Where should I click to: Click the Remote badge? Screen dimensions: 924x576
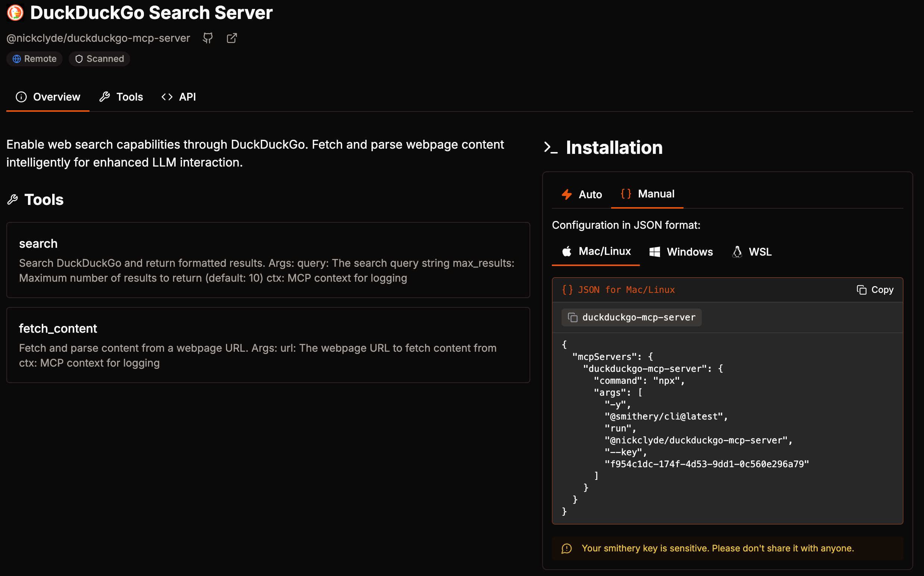34,58
